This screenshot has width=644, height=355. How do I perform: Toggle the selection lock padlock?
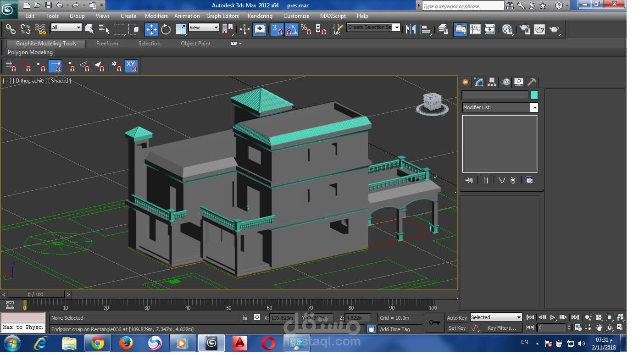pos(244,317)
